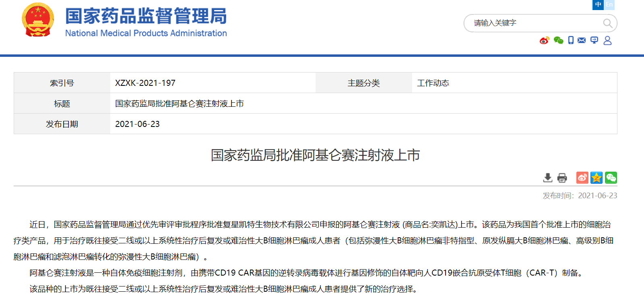Click the paragraph starting 该品种的上市
Image resolution: width=644 pixels, height=303 pixels.
click(x=225, y=289)
